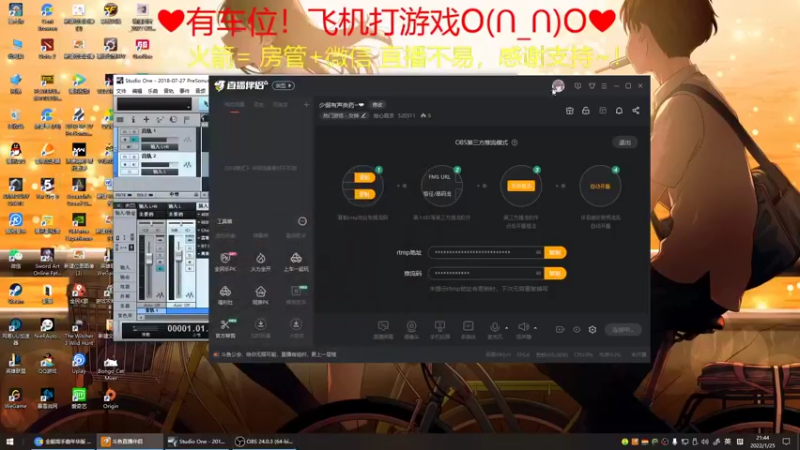Open track 1 input selector in Studio One
800x450 pixels.
tap(160, 147)
